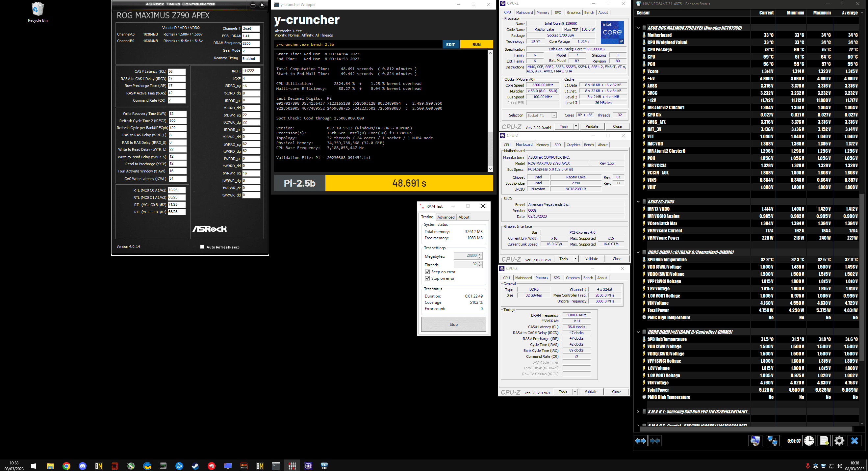The width and height of the screenshot is (868, 471).
Task: Click y-cruncher output vertical scrollbar
Action: (x=490, y=111)
